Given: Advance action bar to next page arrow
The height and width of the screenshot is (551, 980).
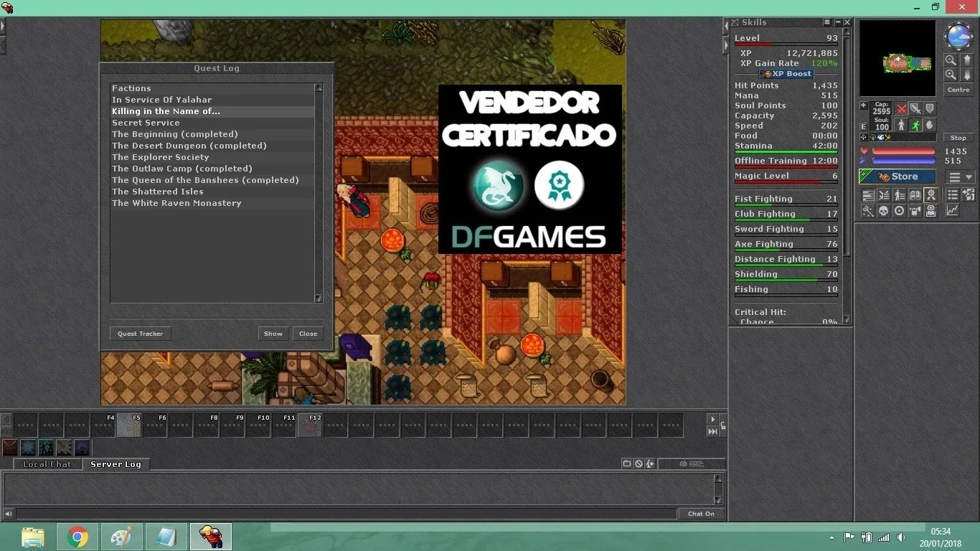Looking at the screenshot, I should coord(712,419).
